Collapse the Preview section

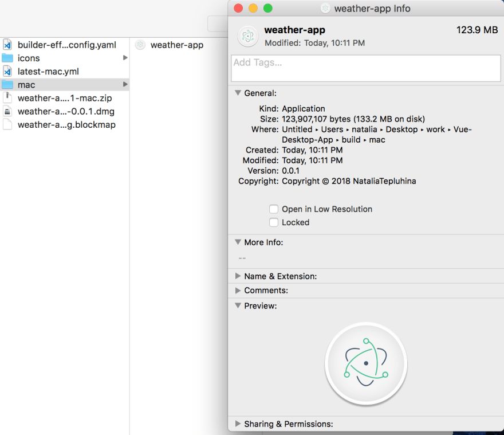pos(238,305)
